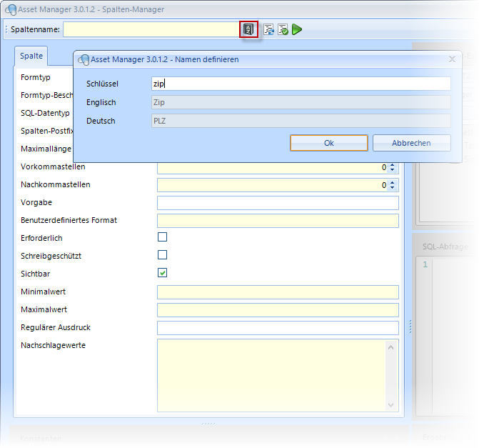Enable the Schreibgeschützt checkbox

pyautogui.click(x=162, y=255)
